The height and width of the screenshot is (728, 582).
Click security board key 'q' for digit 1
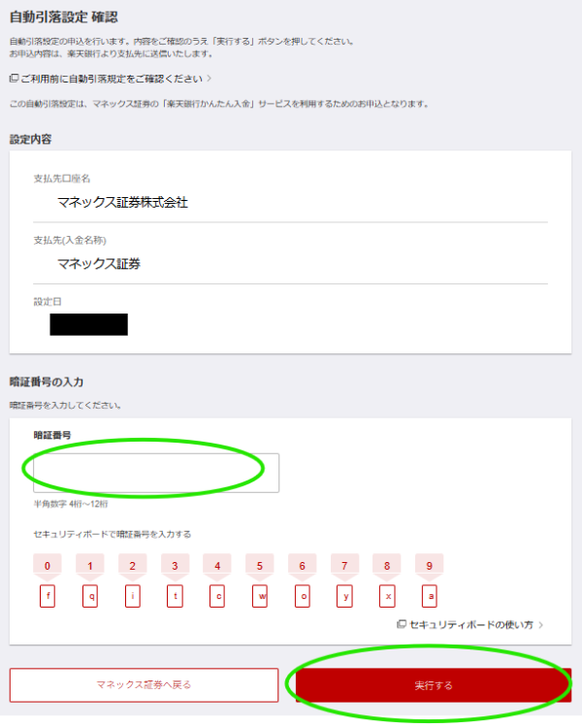point(90,596)
